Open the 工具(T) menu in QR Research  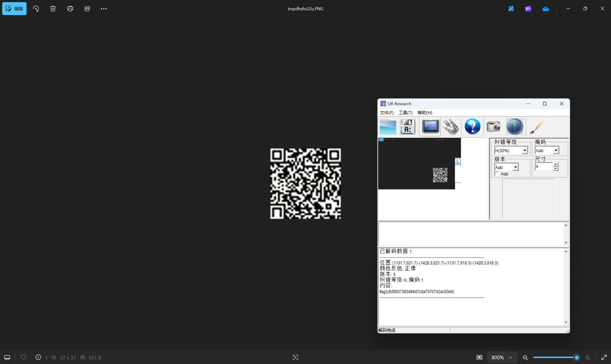[405, 113]
